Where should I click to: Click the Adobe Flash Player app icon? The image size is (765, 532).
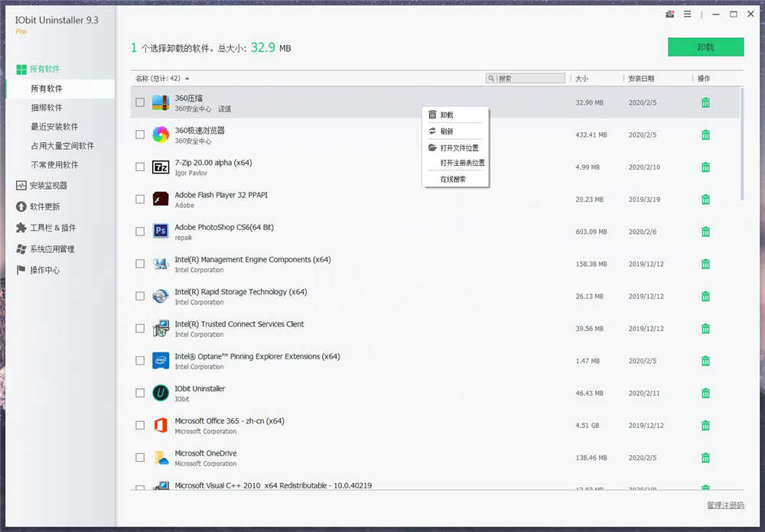[x=161, y=199]
